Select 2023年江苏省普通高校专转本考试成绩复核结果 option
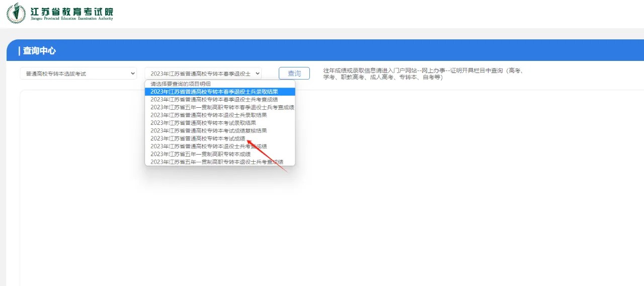The image size is (644, 286). click(x=220, y=130)
